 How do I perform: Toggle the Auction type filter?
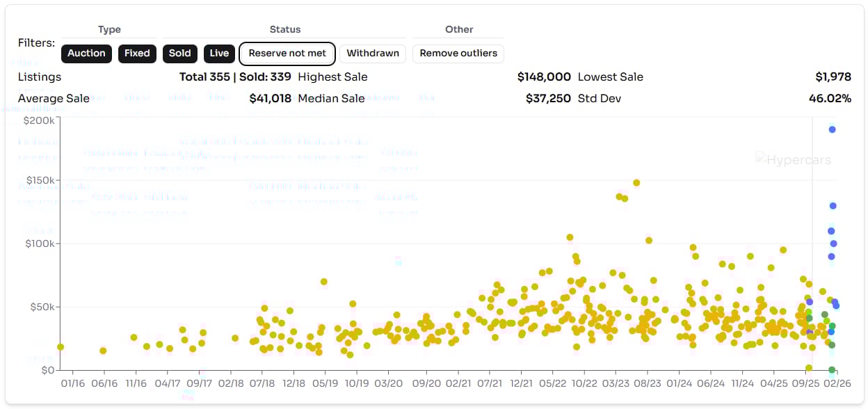pyautogui.click(x=86, y=54)
